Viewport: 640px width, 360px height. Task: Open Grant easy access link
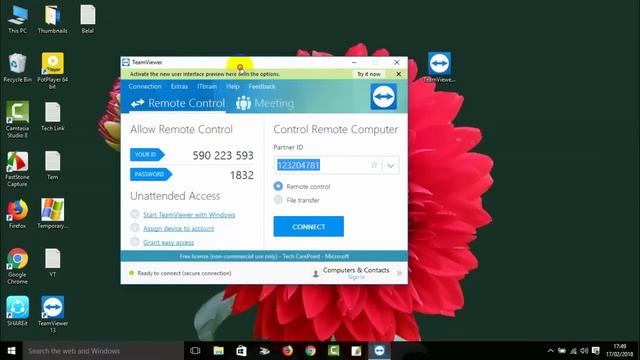pos(168,242)
